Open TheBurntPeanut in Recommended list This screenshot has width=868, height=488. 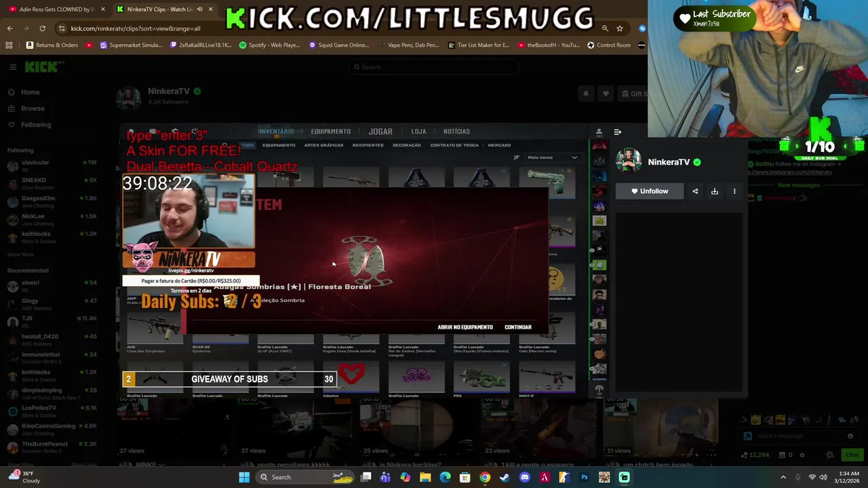click(x=52, y=447)
